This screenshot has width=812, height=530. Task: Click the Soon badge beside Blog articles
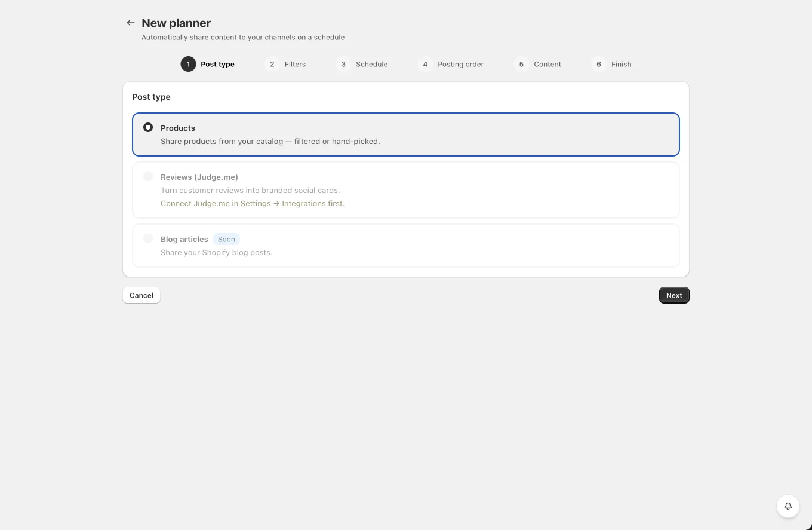(x=226, y=239)
